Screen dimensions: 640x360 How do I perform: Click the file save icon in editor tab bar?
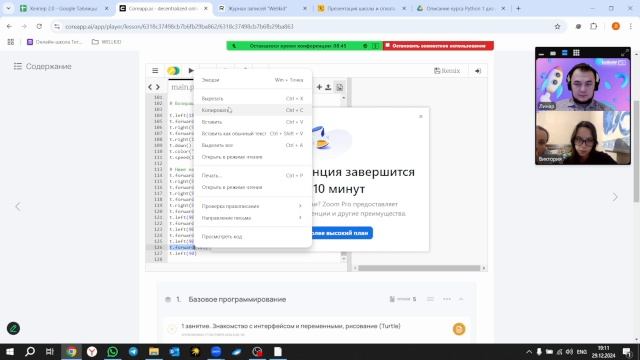[339, 87]
